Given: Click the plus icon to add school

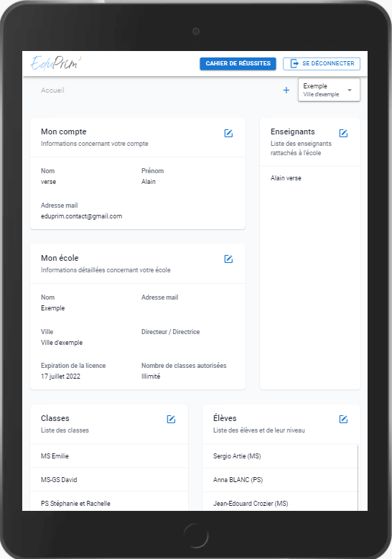Looking at the screenshot, I should coord(286,91).
